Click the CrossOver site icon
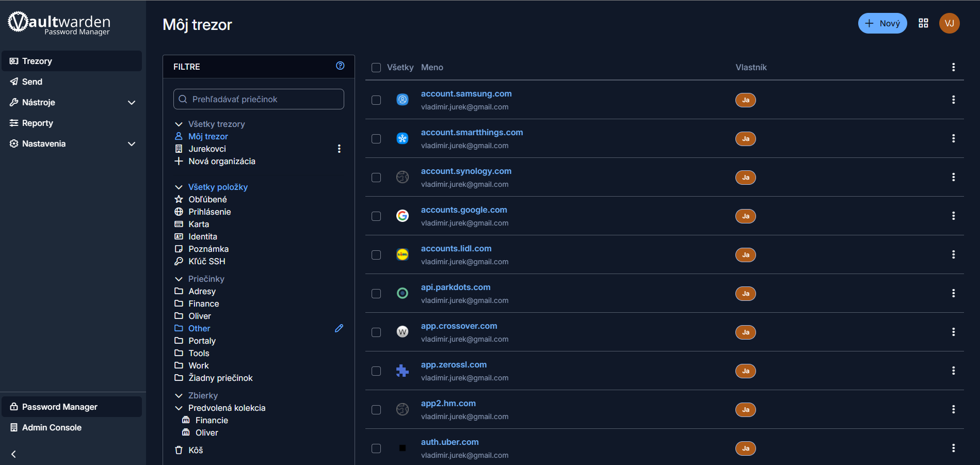980x465 pixels. [403, 332]
